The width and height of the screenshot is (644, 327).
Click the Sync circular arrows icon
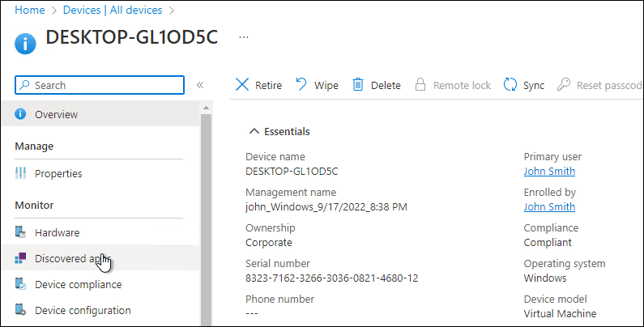point(510,84)
